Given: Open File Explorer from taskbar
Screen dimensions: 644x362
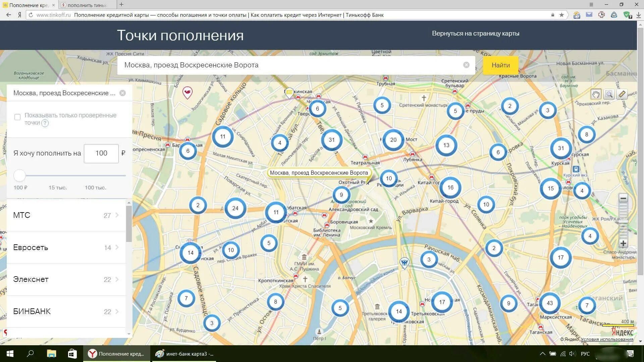Looking at the screenshot, I should (51, 354).
